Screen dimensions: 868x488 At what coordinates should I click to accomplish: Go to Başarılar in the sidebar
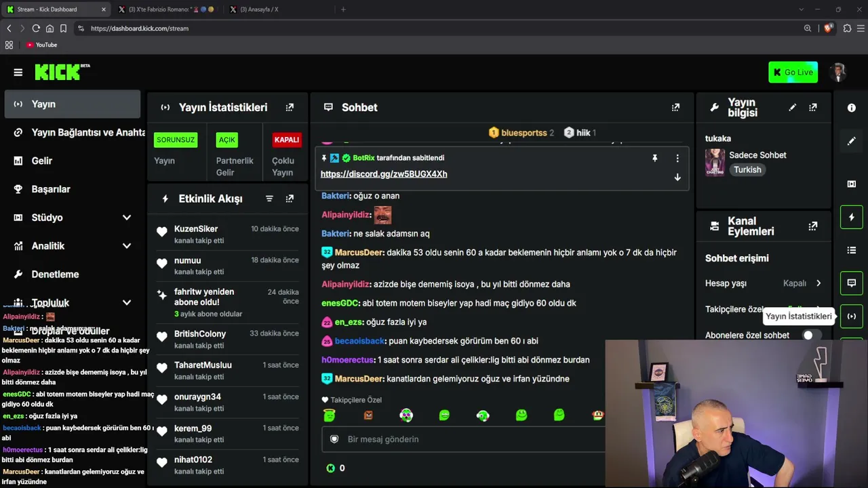73,189
